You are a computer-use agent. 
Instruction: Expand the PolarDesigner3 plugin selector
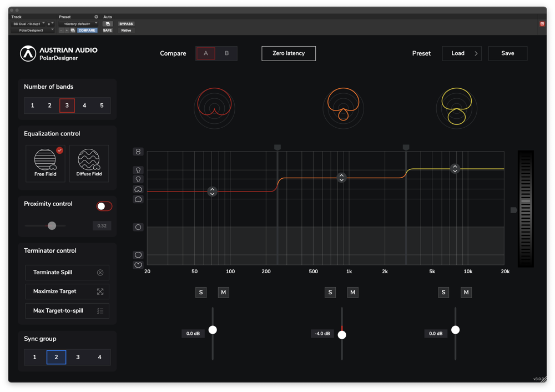coord(34,31)
